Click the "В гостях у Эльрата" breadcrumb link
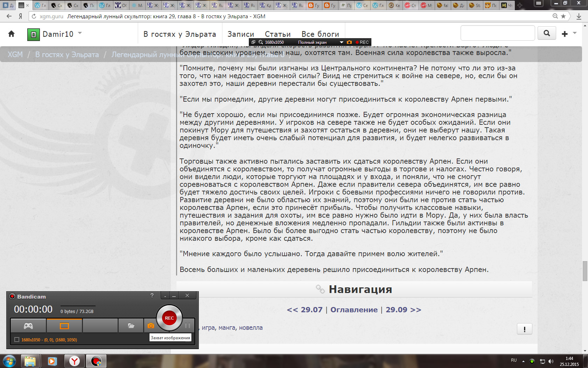 [67, 54]
